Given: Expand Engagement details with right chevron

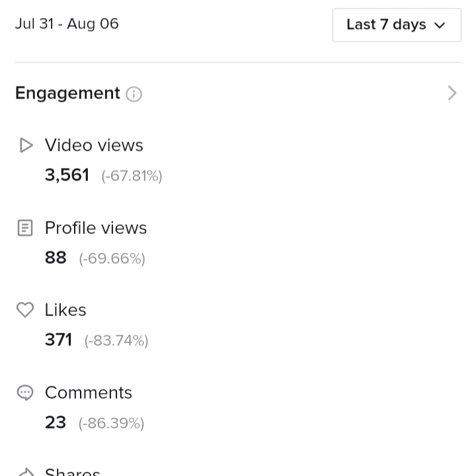Looking at the screenshot, I should (x=452, y=93).
